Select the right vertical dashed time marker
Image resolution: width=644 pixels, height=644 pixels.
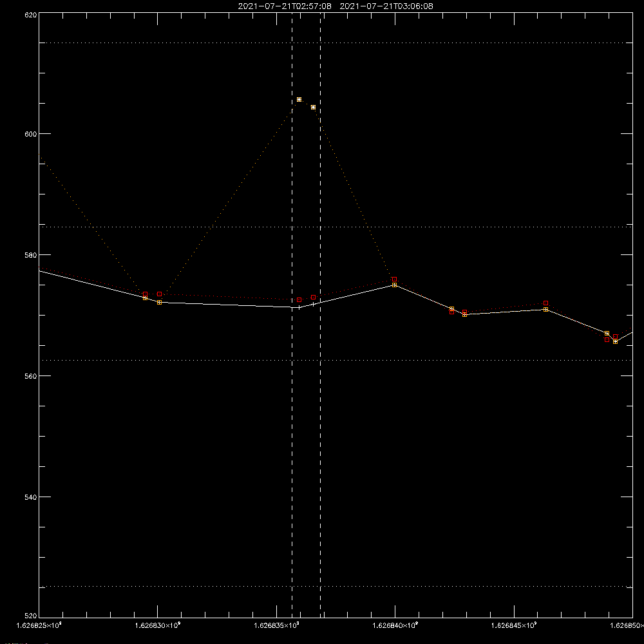click(320, 315)
